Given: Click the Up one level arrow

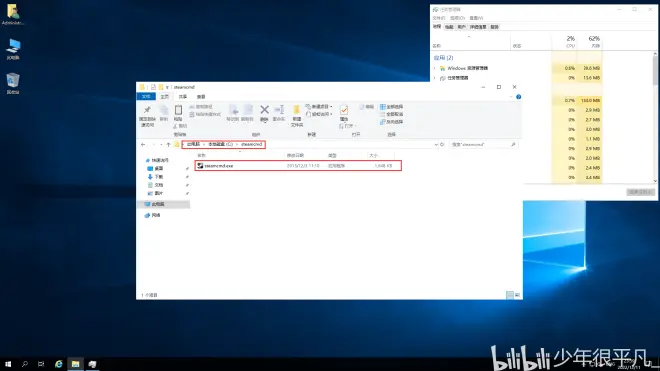Looking at the screenshot, I should point(168,144).
